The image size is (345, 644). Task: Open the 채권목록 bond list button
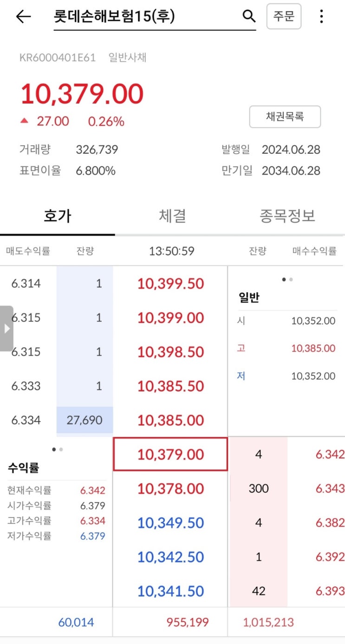[285, 117]
